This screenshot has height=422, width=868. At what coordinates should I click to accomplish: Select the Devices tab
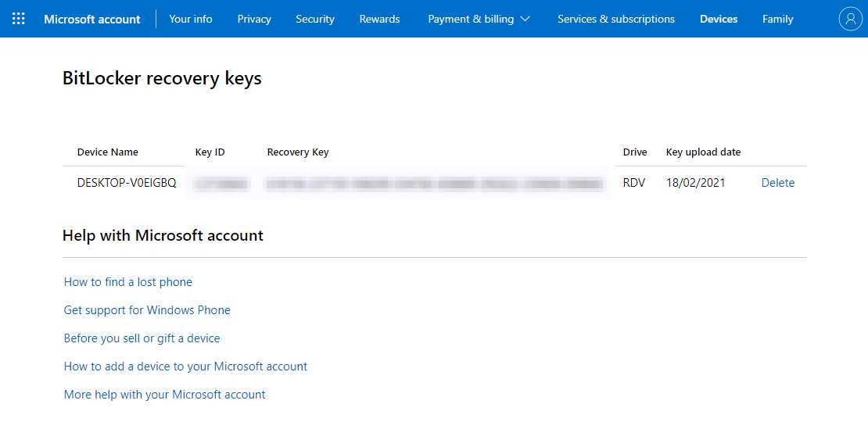coord(719,19)
